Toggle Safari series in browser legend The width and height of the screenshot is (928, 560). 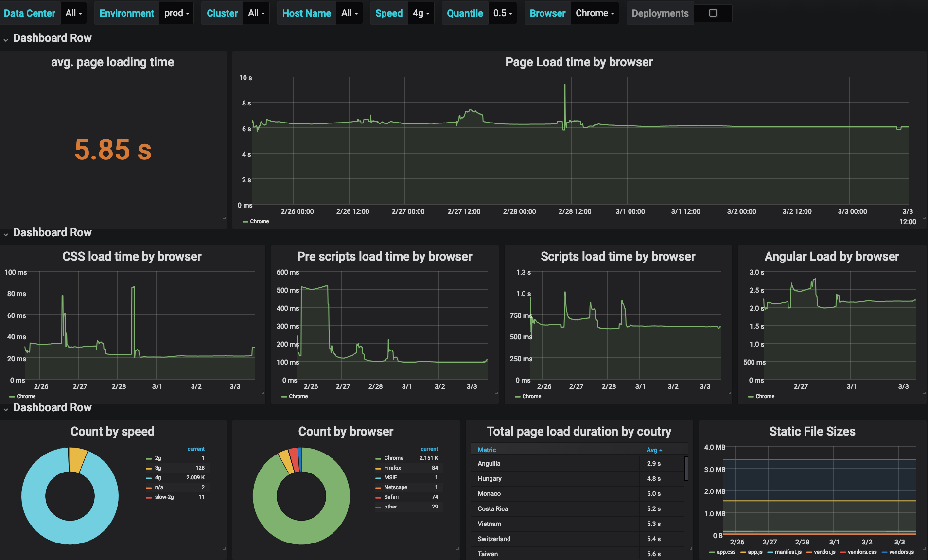(x=391, y=497)
